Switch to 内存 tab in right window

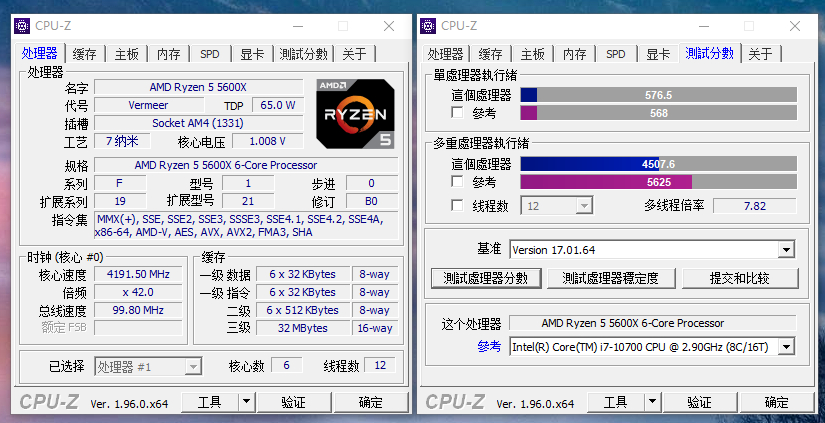(x=575, y=54)
